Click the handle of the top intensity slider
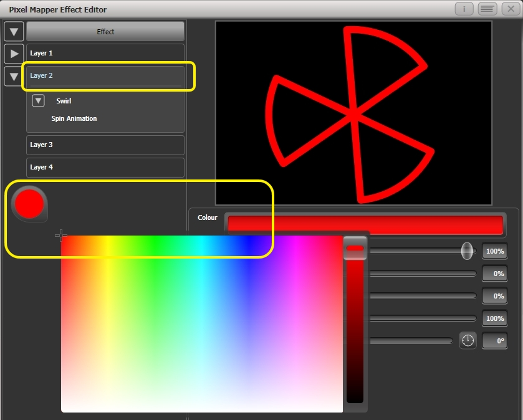Screen dimensions: 523x420 pos(466,249)
